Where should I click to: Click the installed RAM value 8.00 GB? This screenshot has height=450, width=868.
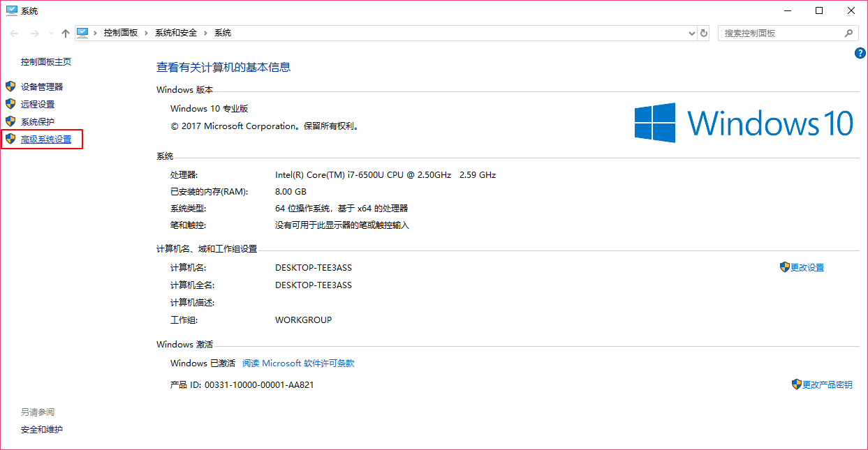[x=291, y=192]
